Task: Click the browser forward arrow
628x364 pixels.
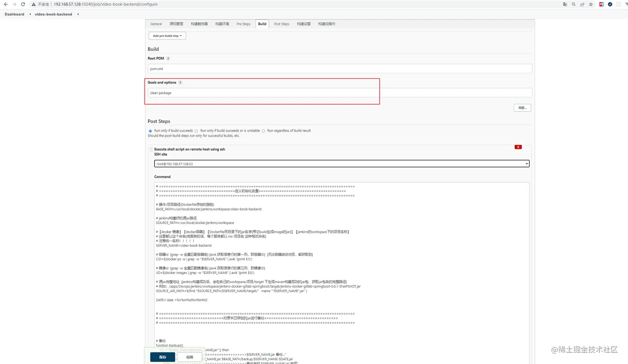Action: pos(14,4)
